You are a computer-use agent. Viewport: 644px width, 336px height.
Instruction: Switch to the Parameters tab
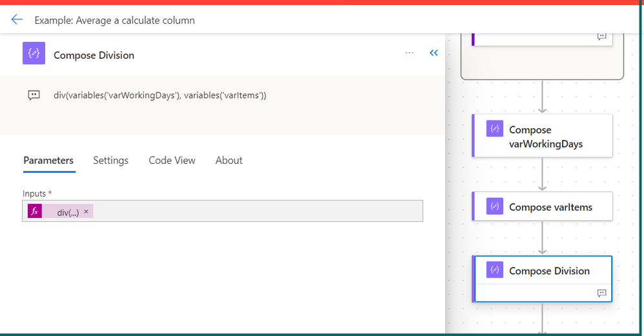48,161
